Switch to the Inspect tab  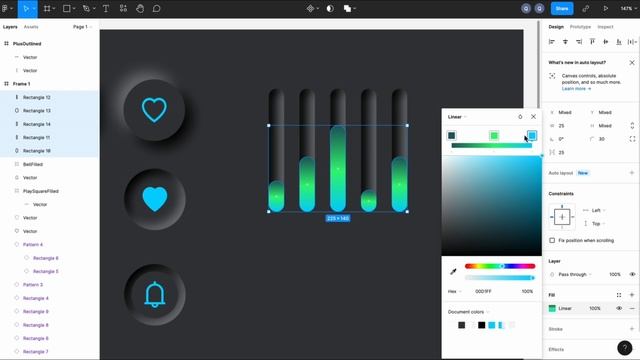[x=605, y=27]
